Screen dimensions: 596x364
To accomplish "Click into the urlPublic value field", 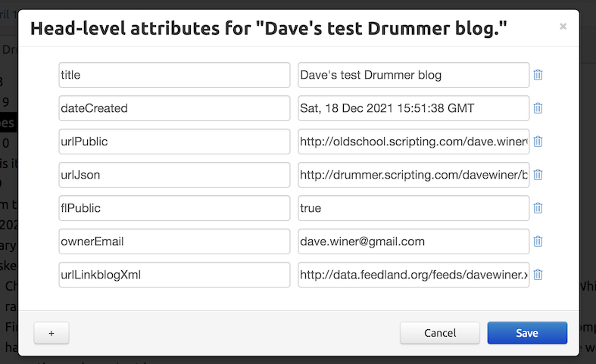I will 413,142.
